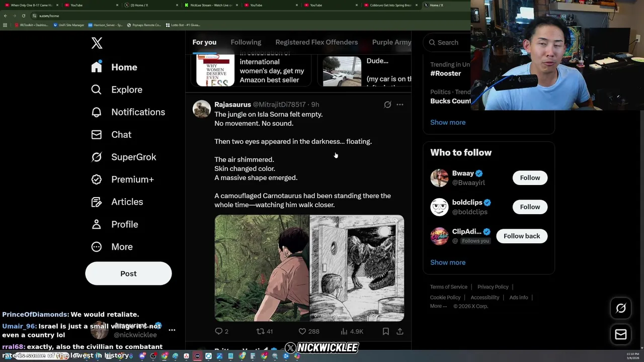
Task: Open Ads info footer link
Action: (x=519, y=297)
